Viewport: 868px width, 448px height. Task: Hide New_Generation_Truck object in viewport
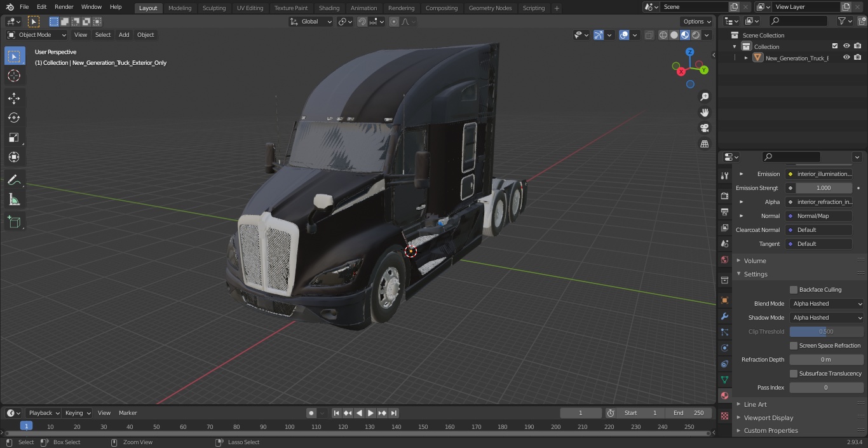pyautogui.click(x=846, y=58)
